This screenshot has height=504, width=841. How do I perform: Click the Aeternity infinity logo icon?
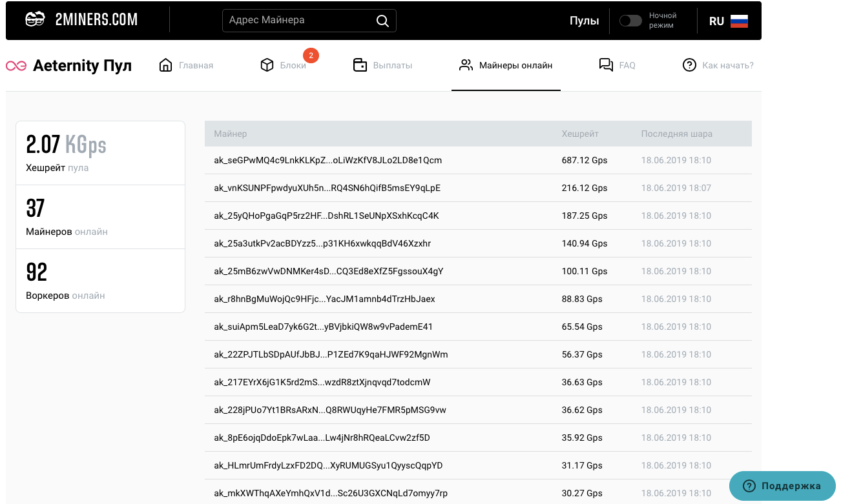(x=16, y=66)
